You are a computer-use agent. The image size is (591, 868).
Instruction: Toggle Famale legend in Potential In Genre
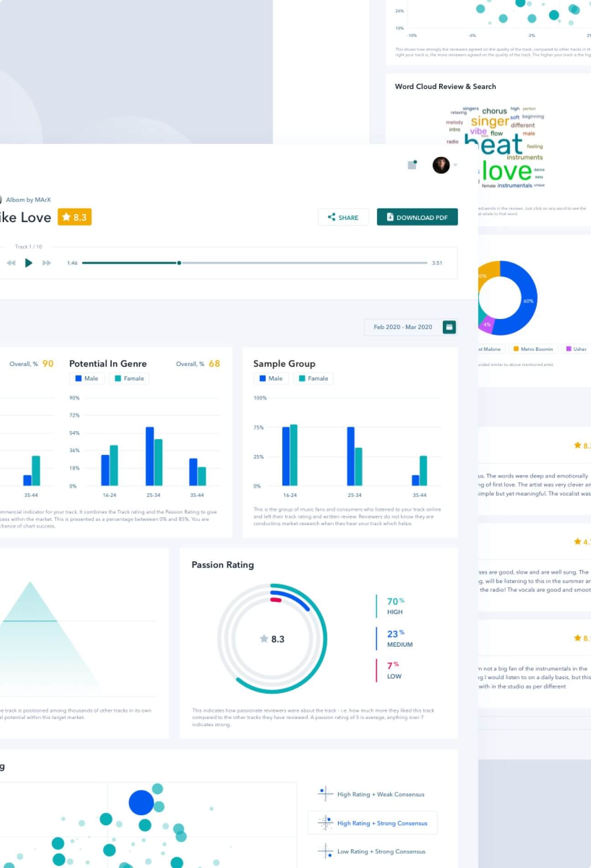click(130, 378)
